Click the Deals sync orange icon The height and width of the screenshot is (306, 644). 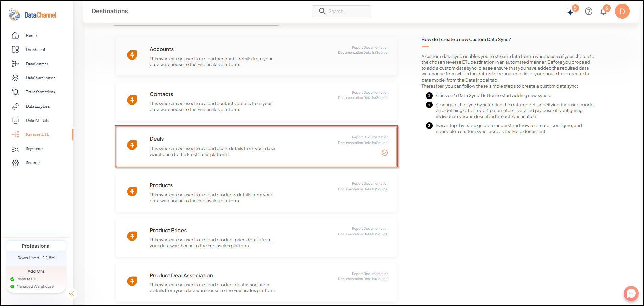coord(132,145)
